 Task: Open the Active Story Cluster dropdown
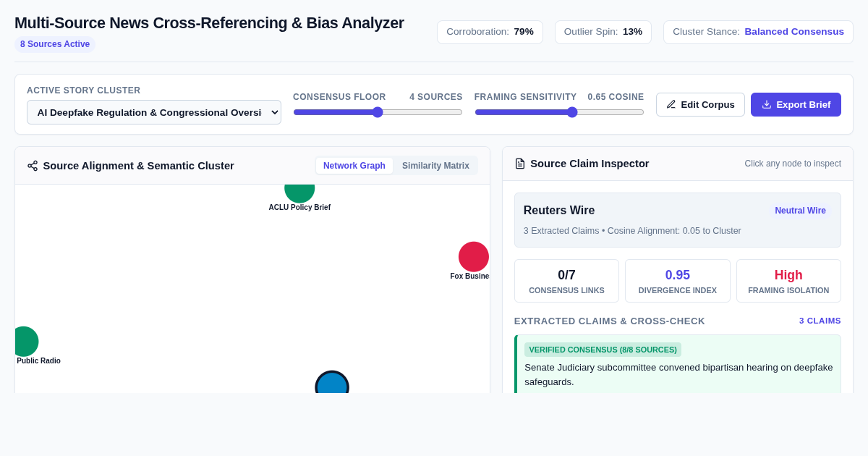[x=154, y=112]
